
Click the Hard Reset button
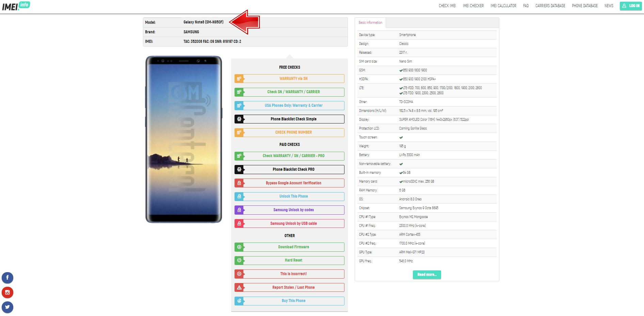[x=289, y=260]
